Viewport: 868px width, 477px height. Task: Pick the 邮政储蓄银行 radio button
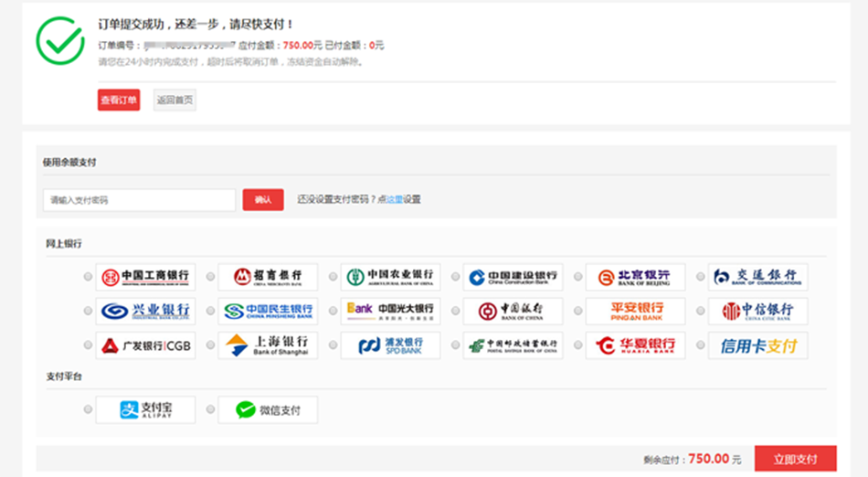point(455,344)
